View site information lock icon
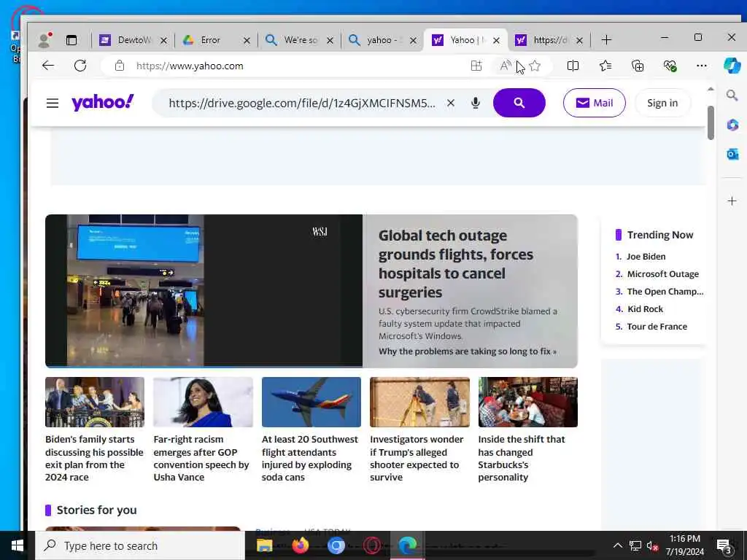This screenshot has width=747, height=560. [120, 66]
